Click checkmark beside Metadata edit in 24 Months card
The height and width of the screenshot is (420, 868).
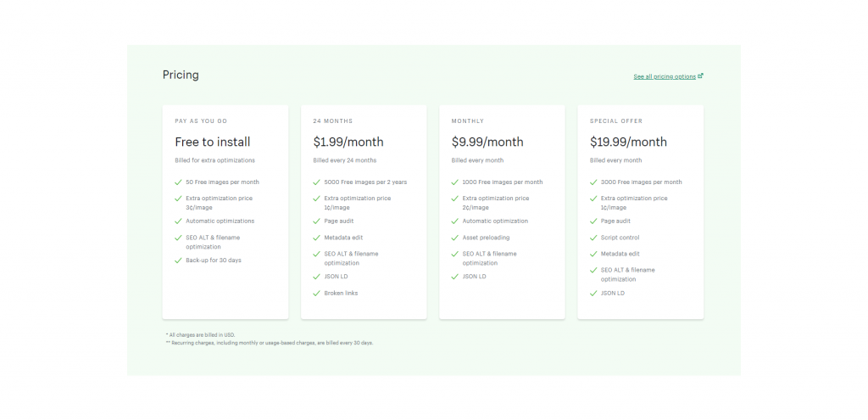coord(317,238)
